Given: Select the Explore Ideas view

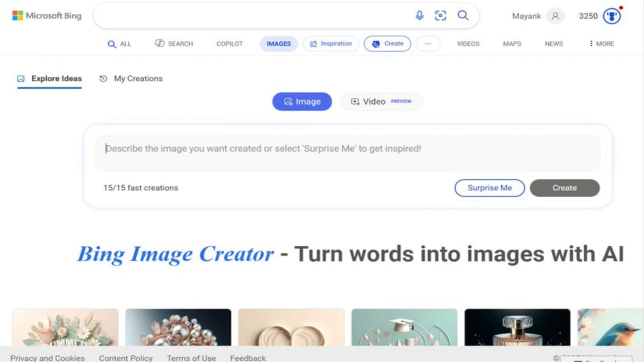Looking at the screenshot, I should pyautogui.click(x=49, y=78).
